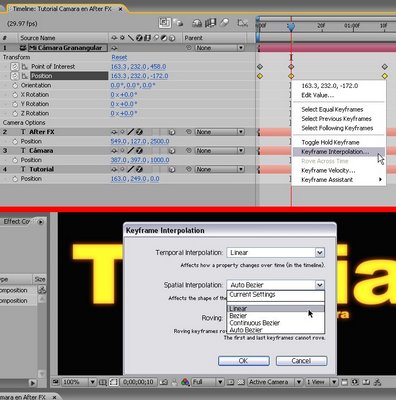Click the pick whip of After FX layer
396x400 pixels.
(x=189, y=132)
